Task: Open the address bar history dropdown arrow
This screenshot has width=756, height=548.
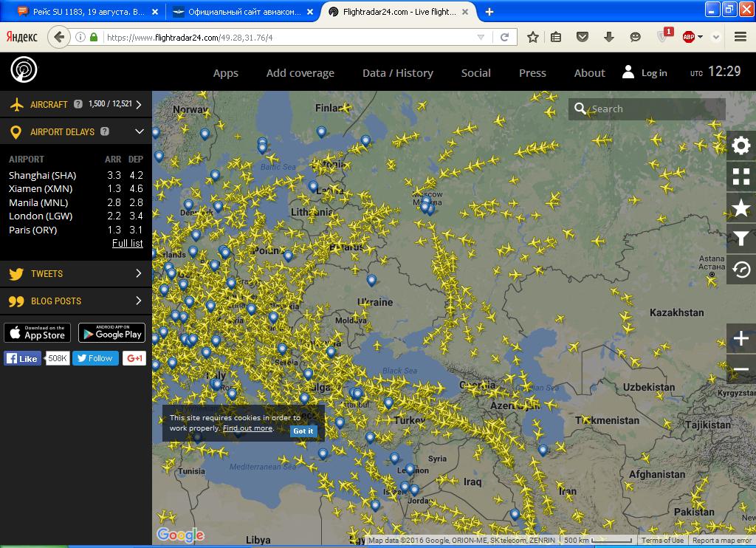Action: click(481, 37)
